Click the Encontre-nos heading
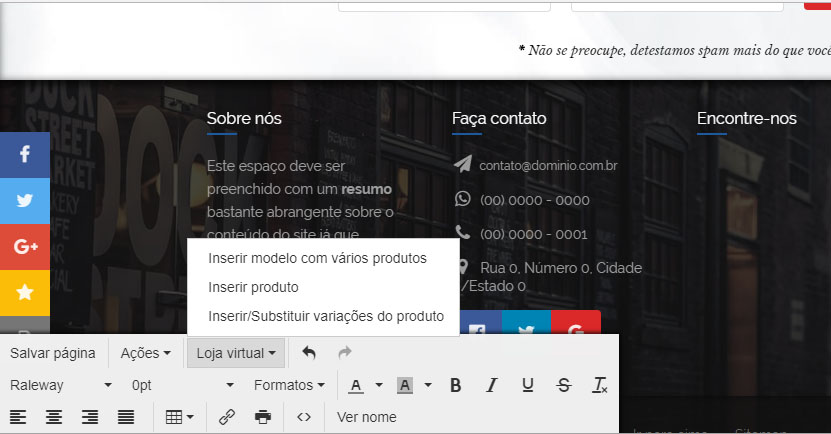This screenshot has width=831, height=434. pyautogui.click(x=747, y=118)
